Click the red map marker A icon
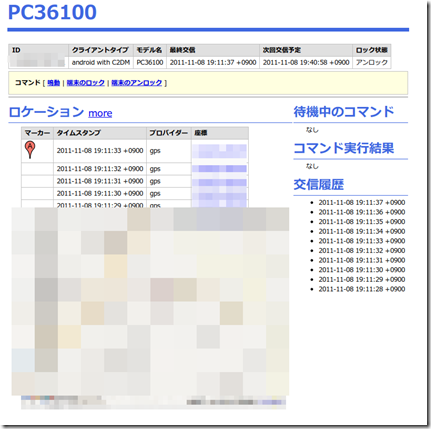This screenshot has height=429, width=431. click(30, 149)
